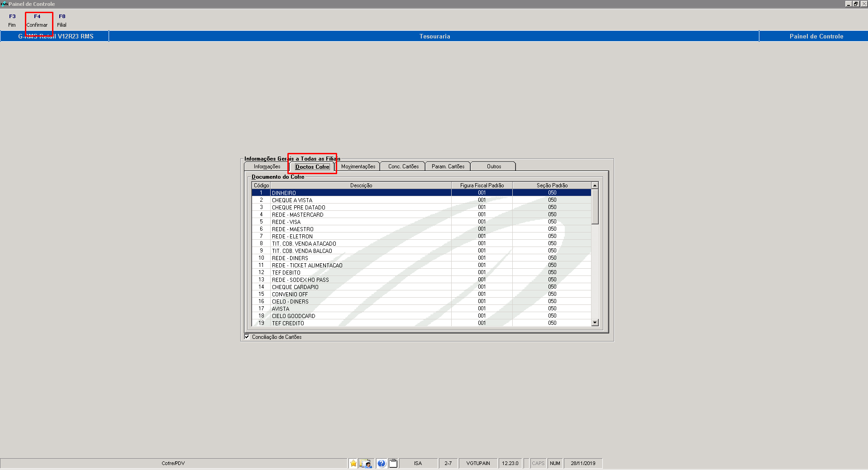Screen dimensions: 868x470
Task: Click the ISA status bar field
Action: [418, 463]
